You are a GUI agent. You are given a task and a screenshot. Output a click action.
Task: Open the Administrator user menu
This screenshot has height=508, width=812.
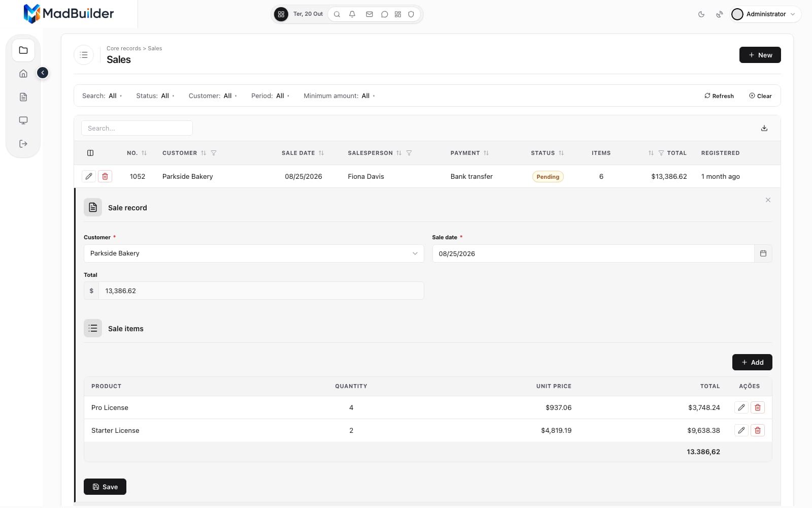[765, 14]
